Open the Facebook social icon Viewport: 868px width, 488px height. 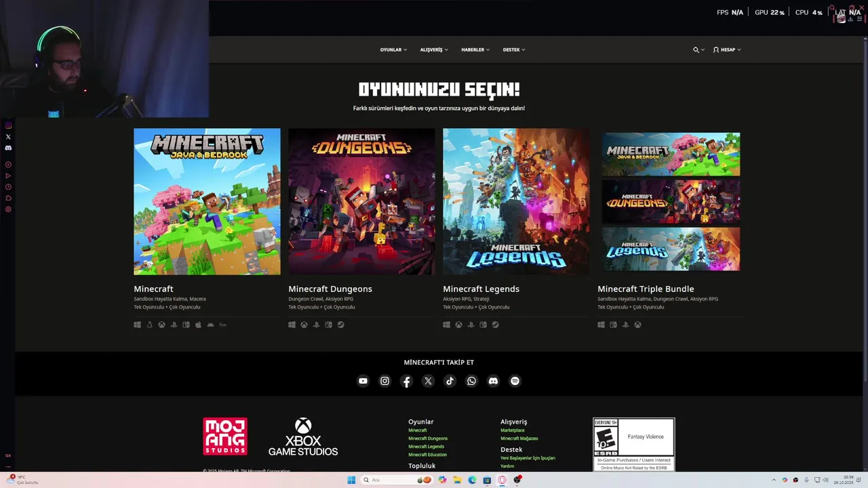pos(406,381)
